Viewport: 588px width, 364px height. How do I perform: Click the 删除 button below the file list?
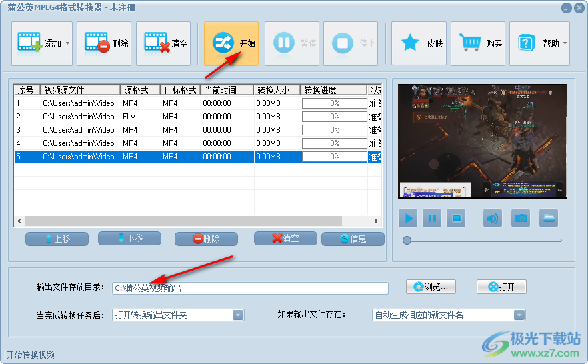(x=206, y=239)
